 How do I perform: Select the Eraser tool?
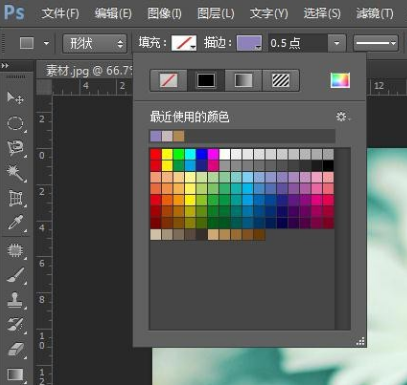coord(15,350)
